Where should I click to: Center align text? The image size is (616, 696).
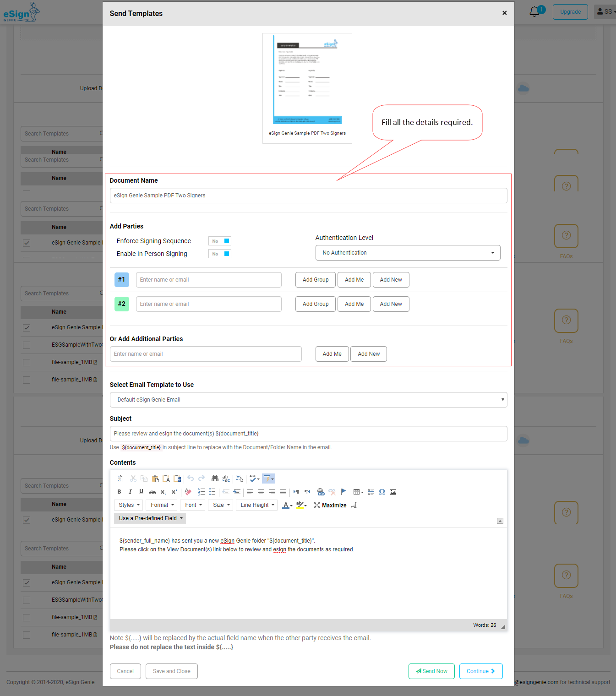click(261, 492)
